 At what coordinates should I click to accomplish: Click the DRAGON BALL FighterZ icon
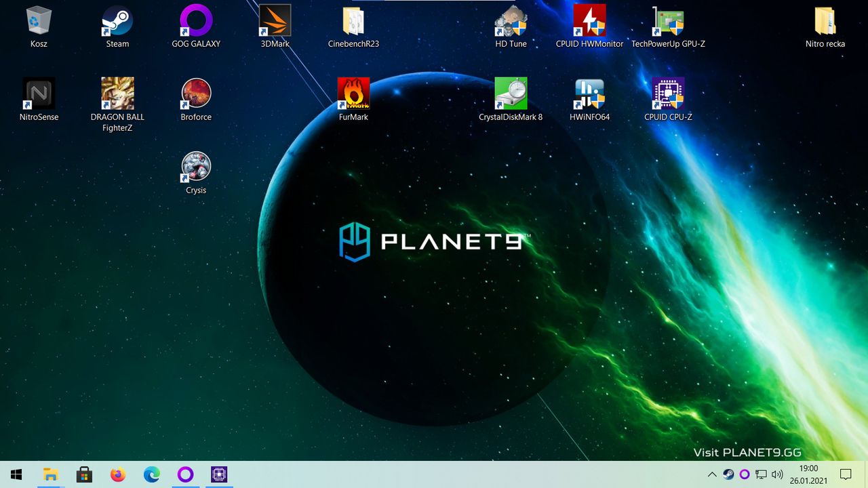pos(117,105)
